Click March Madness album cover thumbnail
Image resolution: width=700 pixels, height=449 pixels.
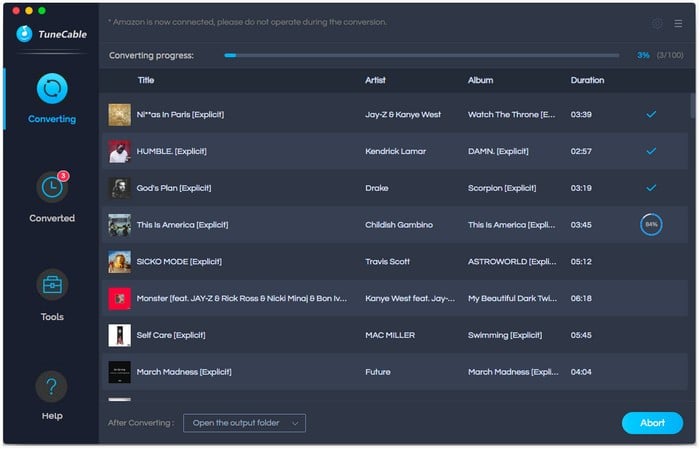[x=120, y=372]
